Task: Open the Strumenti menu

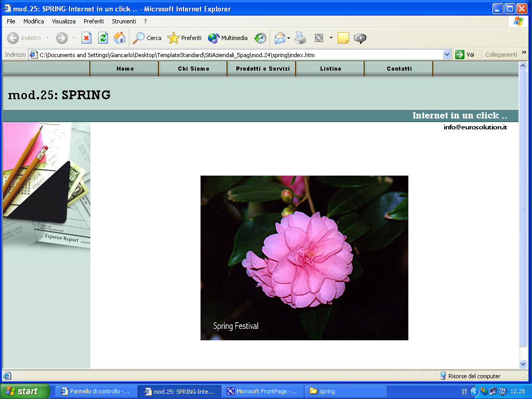Action: 124,21
